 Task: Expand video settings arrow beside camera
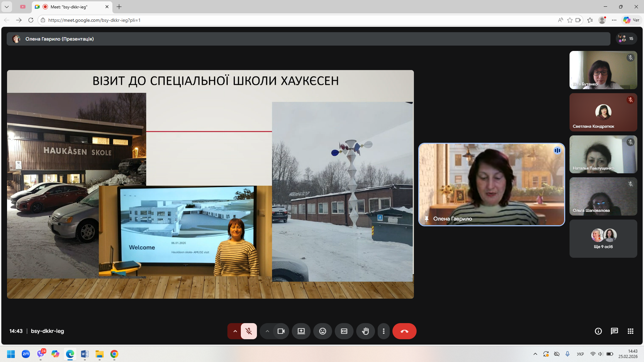[x=267, y=331]
